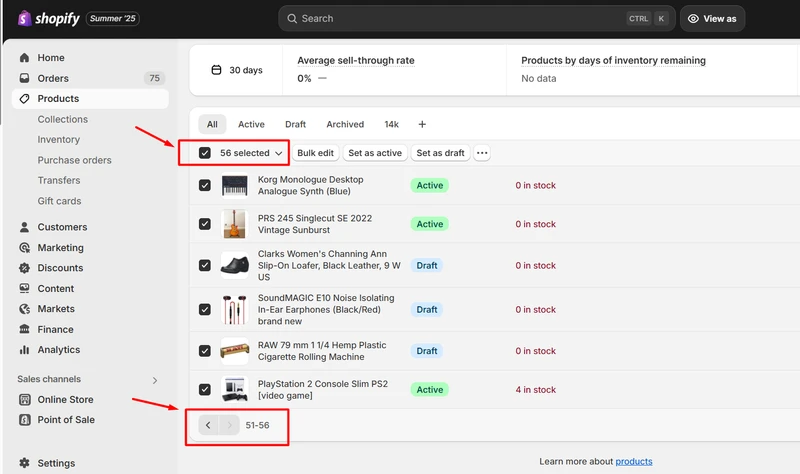Viewport: 800px width, 474px height.
Task: Click the eye icon in View as
Action: point(693,18)
